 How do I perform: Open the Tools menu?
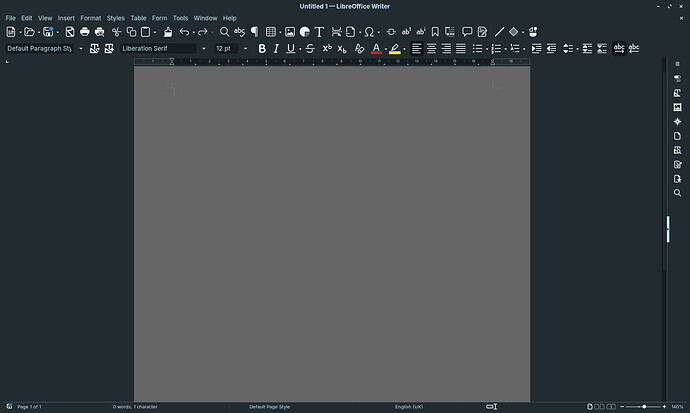(180, 18)
